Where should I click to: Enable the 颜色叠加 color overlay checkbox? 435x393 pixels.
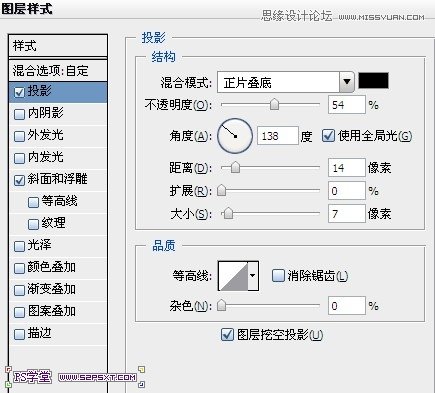tap(20, 268)
